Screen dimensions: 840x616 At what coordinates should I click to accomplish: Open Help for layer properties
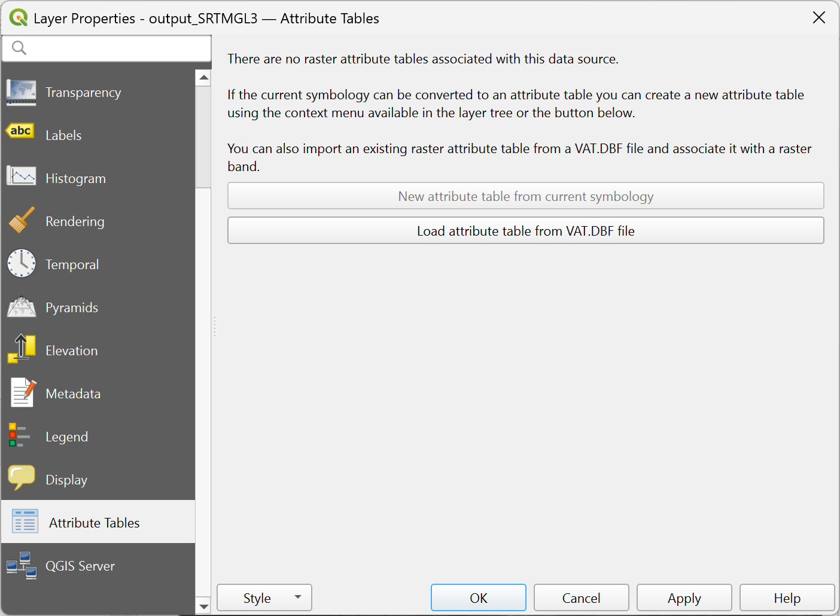786,598
